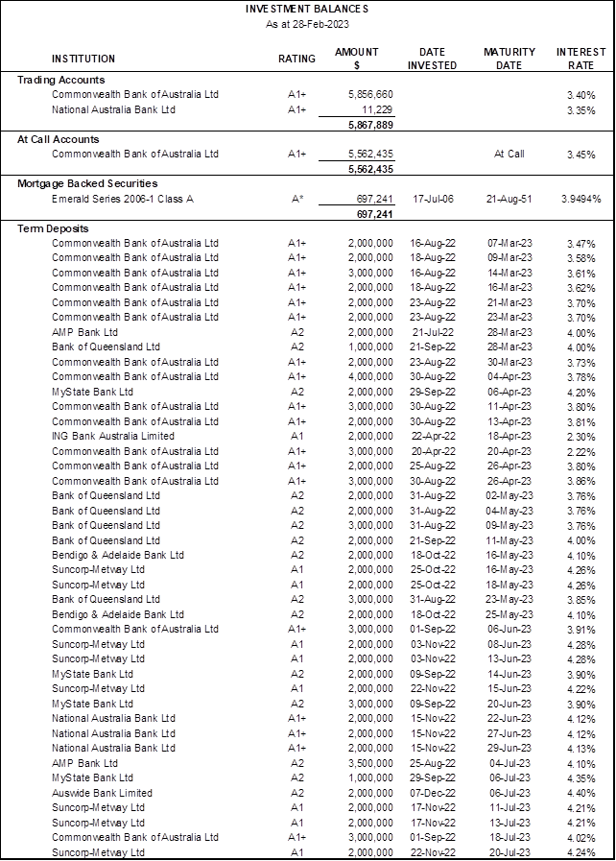The width and height of the screenshot is (616, 861).
Task: Click the 4.20% interest rate
Action: click(581, 394)
